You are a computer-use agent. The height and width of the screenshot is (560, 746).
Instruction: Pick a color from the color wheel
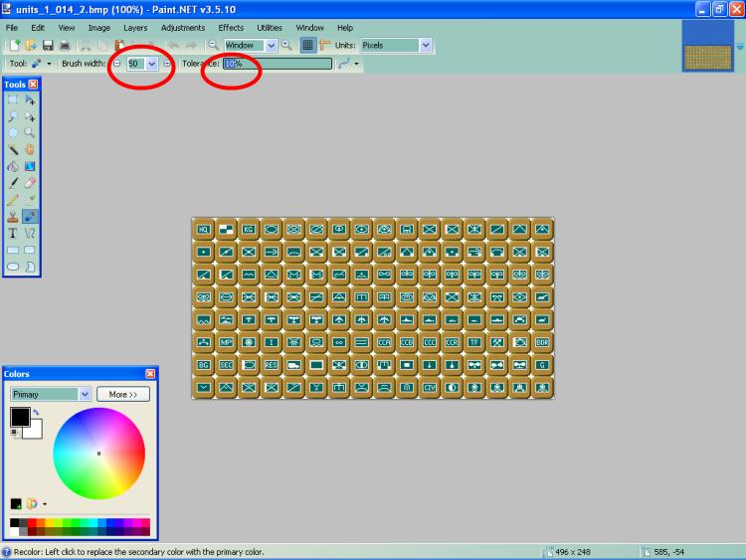(x=98, y=453)
